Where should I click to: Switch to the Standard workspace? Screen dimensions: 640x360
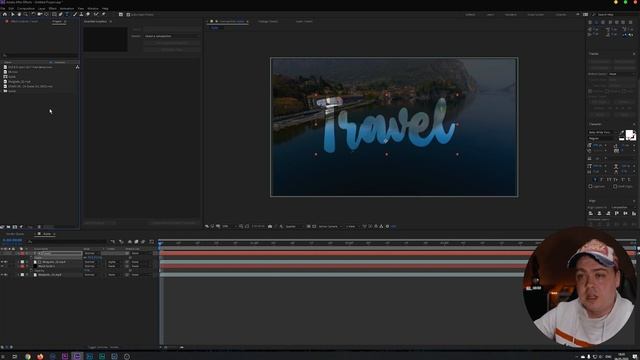pos(511,15)
